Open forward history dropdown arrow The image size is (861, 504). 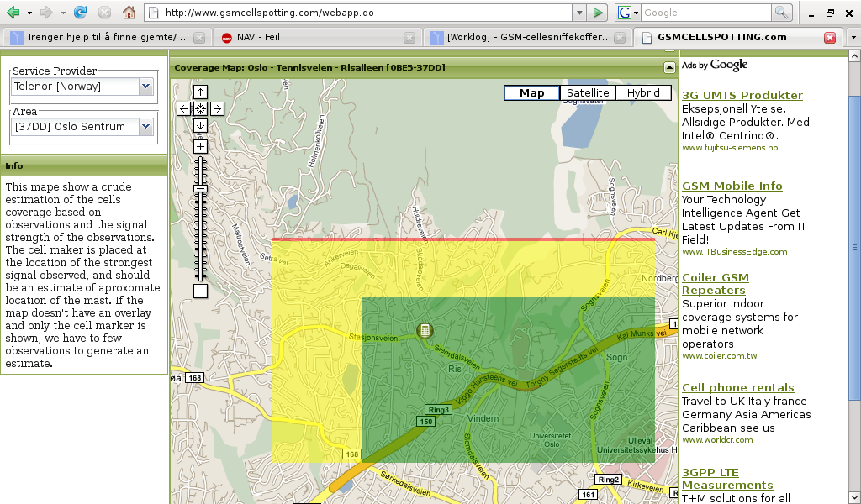coord(63,13)
